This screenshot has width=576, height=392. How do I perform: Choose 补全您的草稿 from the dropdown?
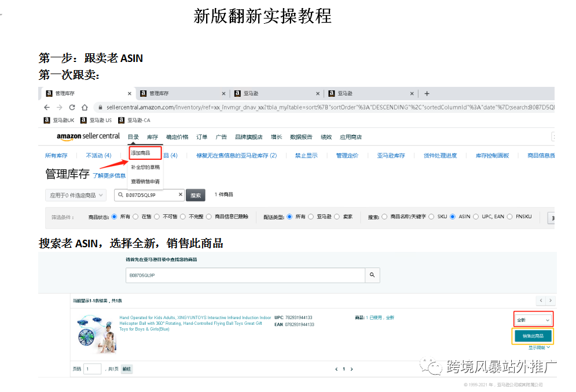click(145, 167)
